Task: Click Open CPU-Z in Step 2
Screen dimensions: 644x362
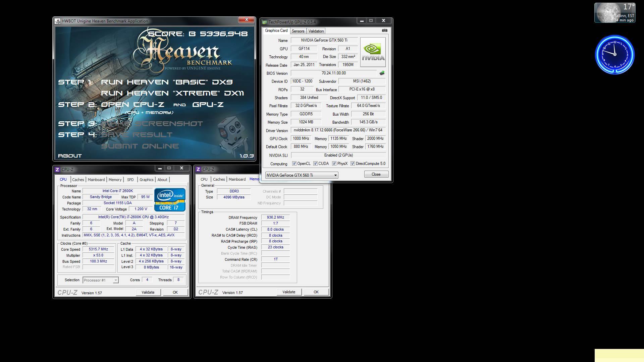Action: pos(132,105)
